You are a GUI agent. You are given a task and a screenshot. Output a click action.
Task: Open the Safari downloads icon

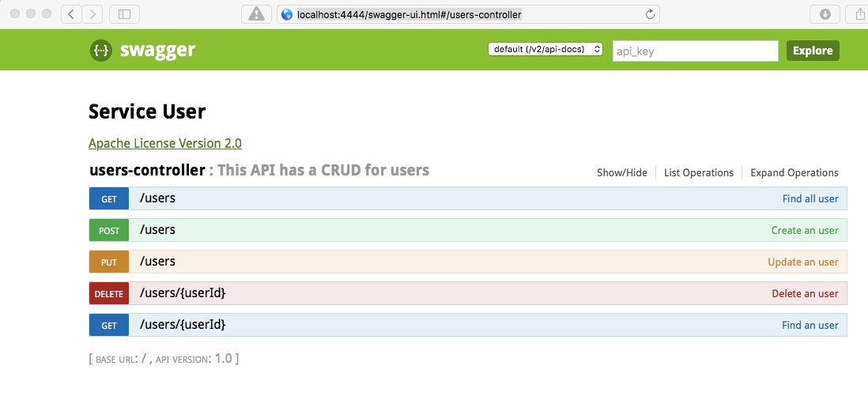(x=825, y=14)
